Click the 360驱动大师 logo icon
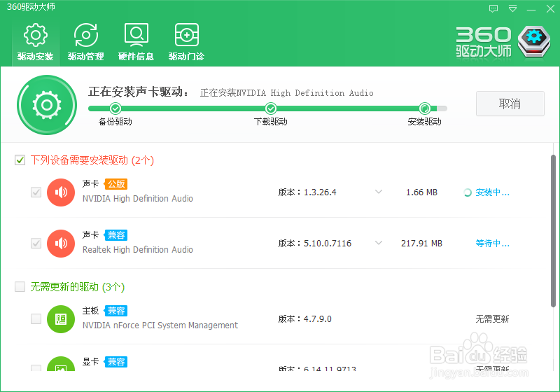This screenshot has height=392, width=560. click(x=534, y=41)
